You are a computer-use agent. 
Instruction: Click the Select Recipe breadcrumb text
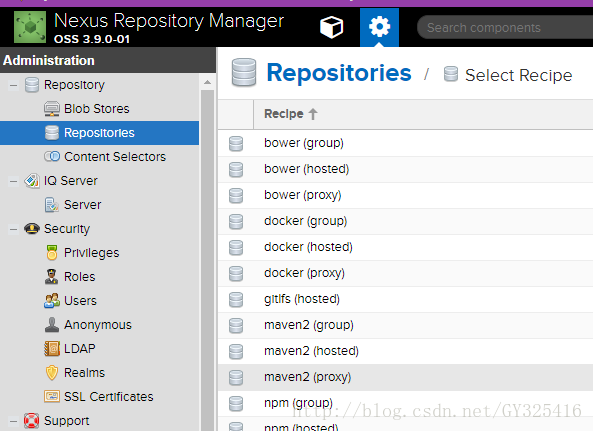(518, 75)
